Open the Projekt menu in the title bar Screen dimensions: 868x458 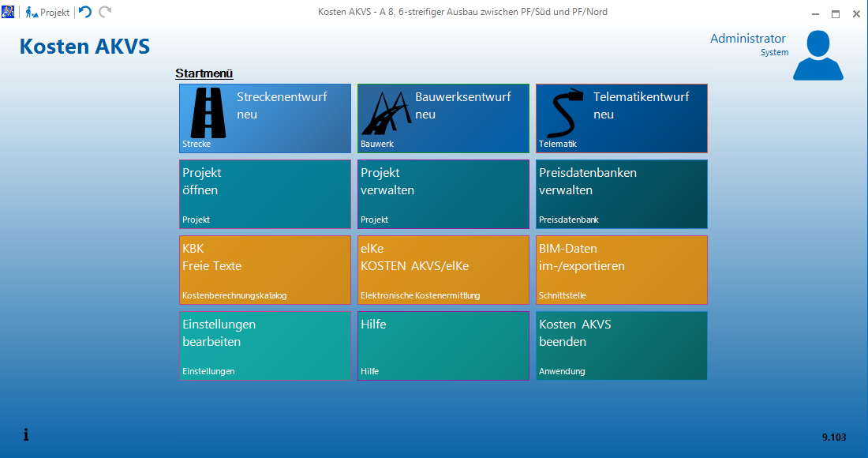47,12
